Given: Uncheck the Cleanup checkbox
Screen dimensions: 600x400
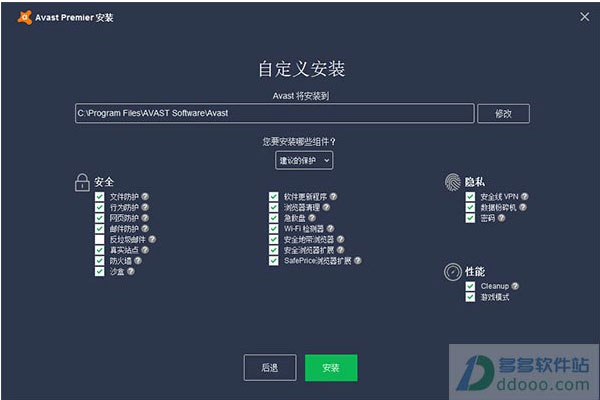Looking at the screenshot, I should tap(470, 286).
